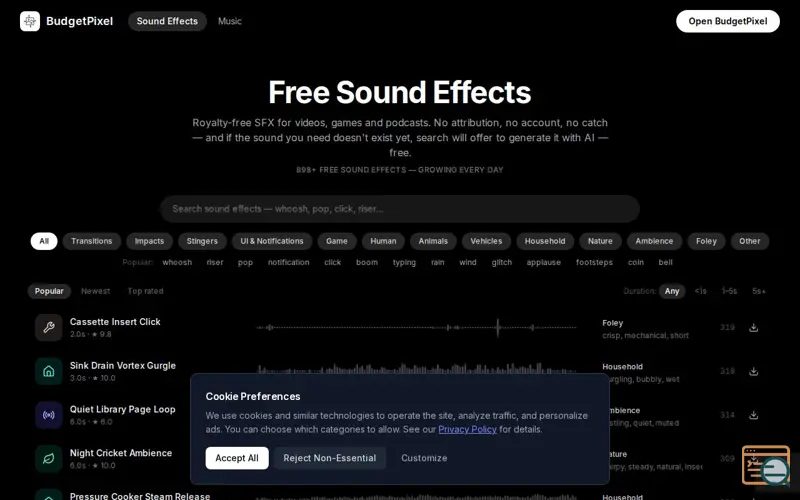This screenshot has width=800, height=500.
Task: Click the Sink Drain Vortex Gurgle house icon
Action: (48, 371)
